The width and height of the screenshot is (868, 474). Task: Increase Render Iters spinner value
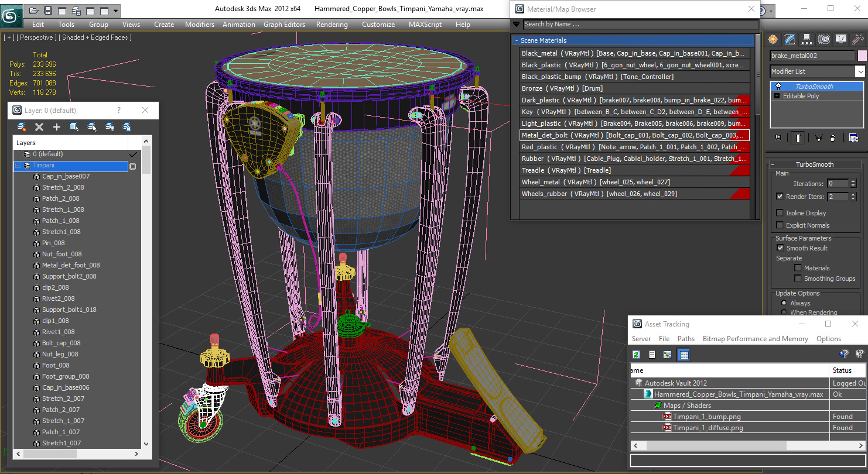[853, 194]
